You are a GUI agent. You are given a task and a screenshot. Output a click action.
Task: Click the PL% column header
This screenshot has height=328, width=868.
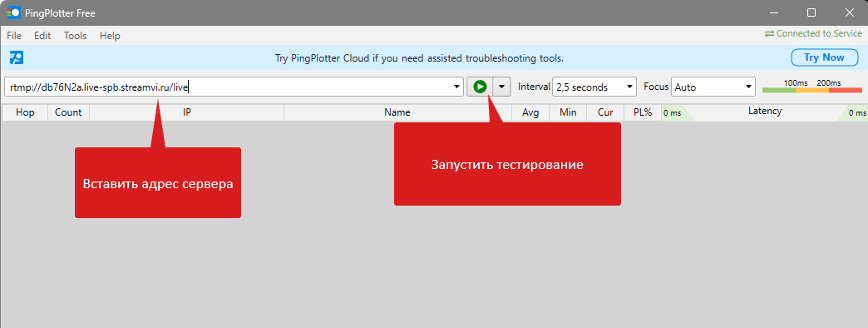[643, 112]
